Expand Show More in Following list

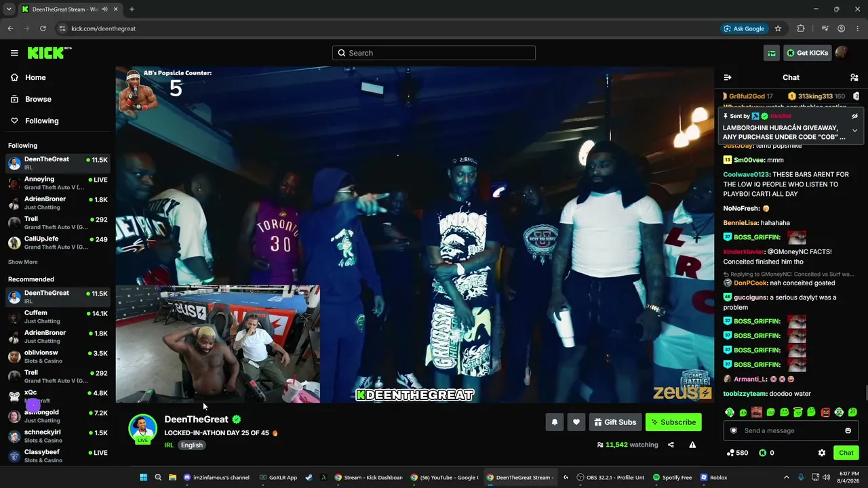pyautogui.click(x=23, y=262)
